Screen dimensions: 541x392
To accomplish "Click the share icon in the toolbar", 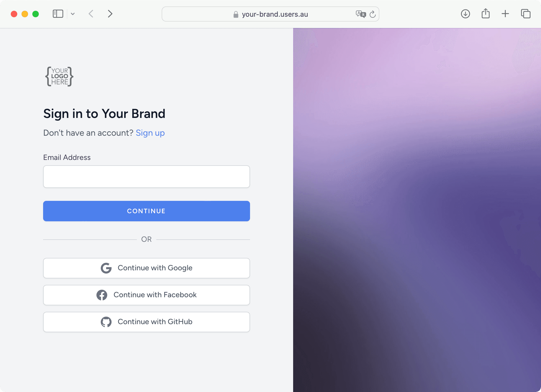I will point(485,13).
